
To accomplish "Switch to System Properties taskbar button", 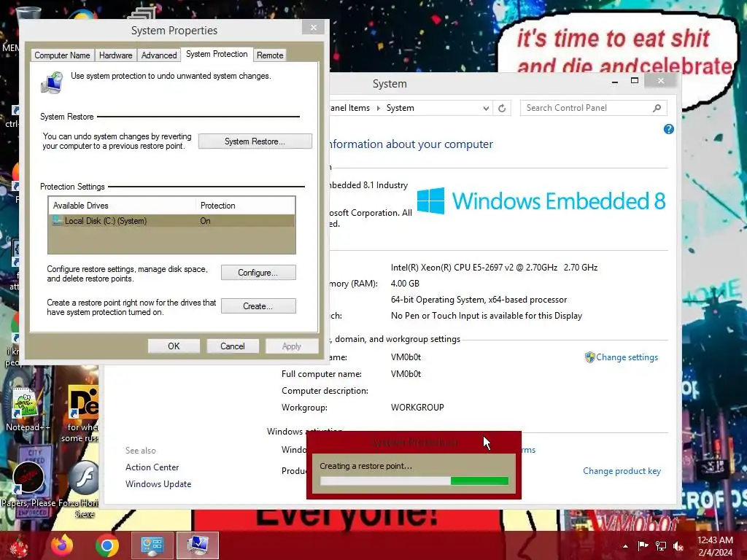I will (197, 545).
